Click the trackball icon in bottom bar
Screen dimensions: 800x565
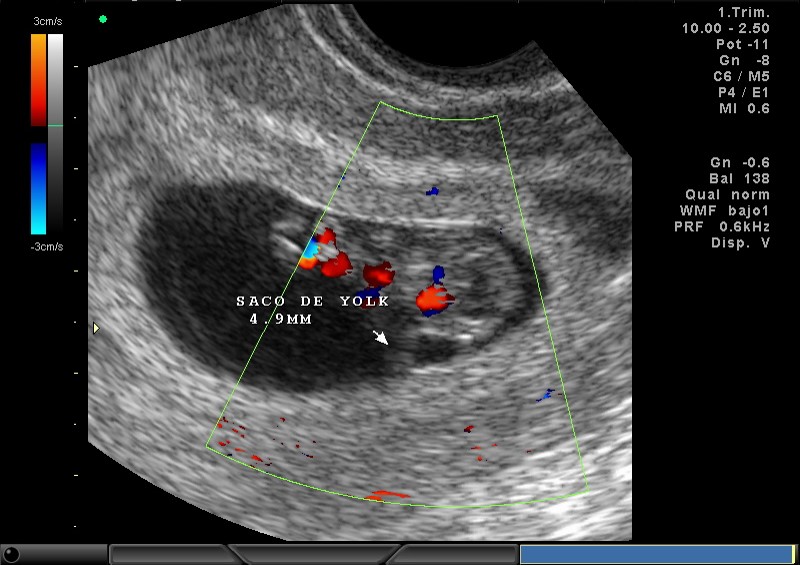coord(12,554)
